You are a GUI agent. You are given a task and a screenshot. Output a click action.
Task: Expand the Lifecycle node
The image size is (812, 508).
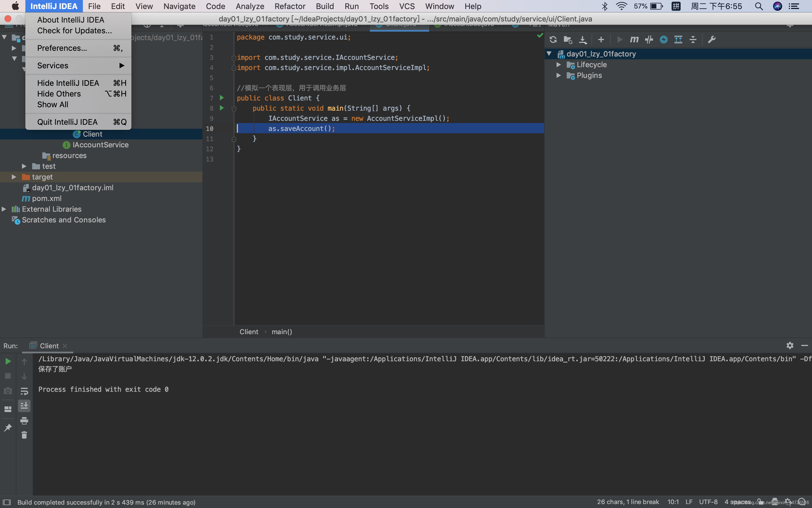(x=559, y=65)
